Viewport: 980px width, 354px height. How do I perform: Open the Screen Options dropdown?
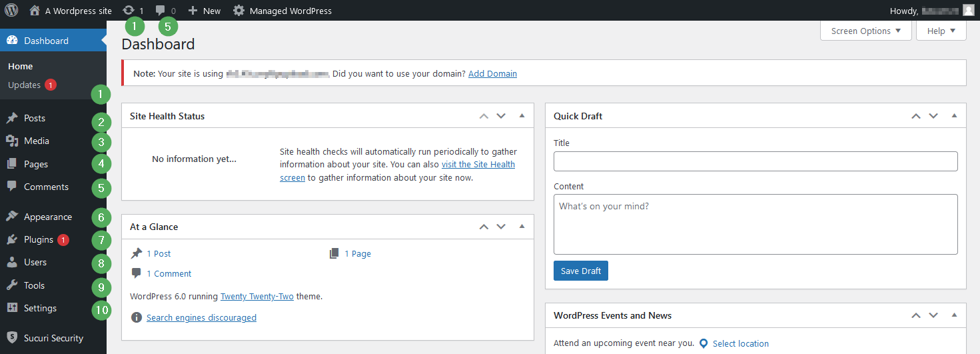[x=866, y=31]
